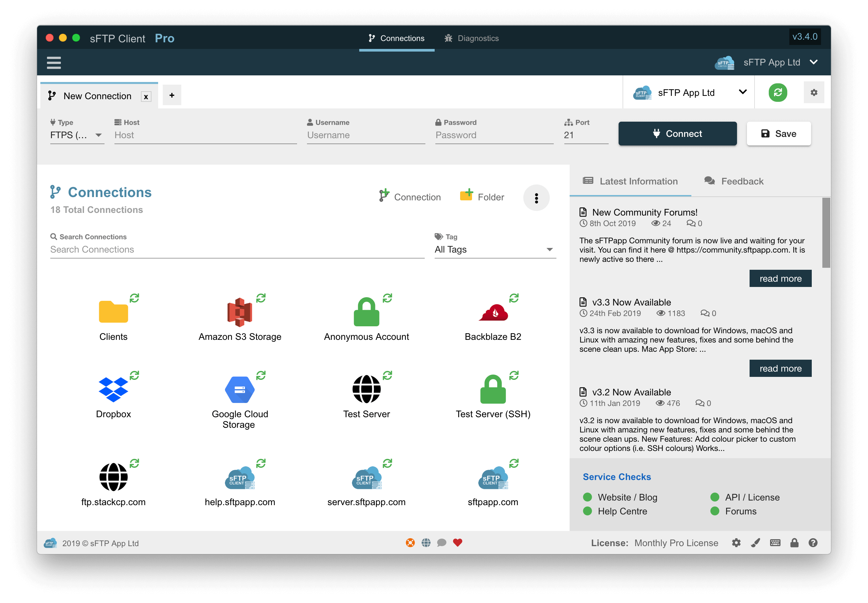Open the hamburger menu icon
Image resolution: width=868 pixels, height=603 pixels.
tap(54, 63)
